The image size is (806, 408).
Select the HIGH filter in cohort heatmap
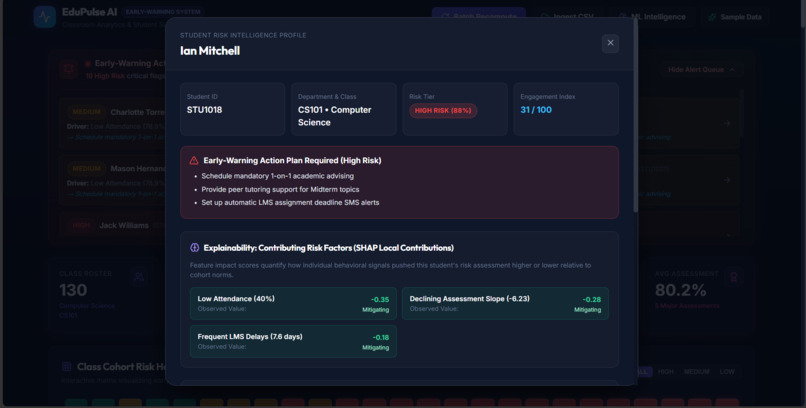pos(666,372)
